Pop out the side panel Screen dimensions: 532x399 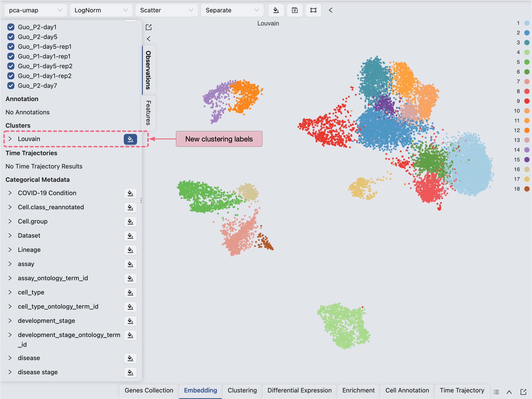click(x=149, y=27)
